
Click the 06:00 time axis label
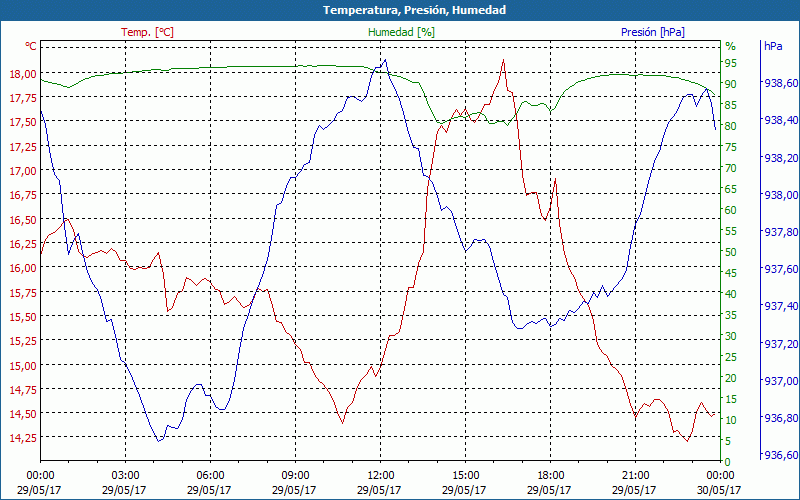click(x=210, y=476)
